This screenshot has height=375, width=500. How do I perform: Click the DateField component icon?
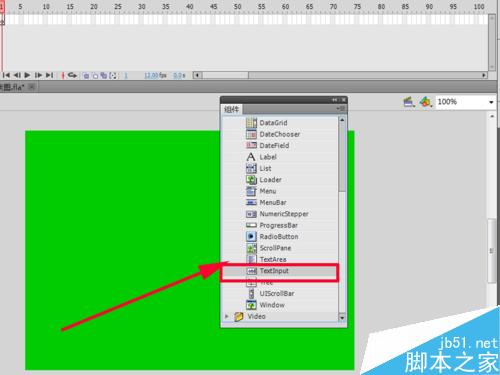251,145
